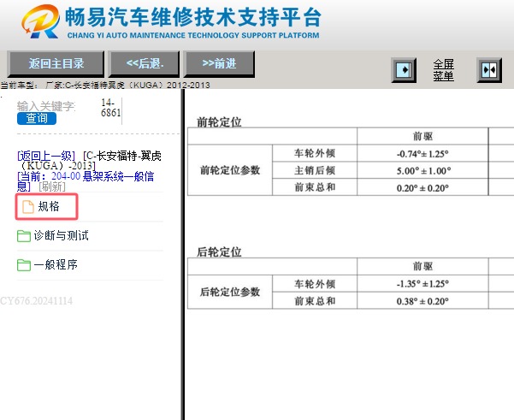Click the 后轮定位参数 cell

[x=230, y=292]
